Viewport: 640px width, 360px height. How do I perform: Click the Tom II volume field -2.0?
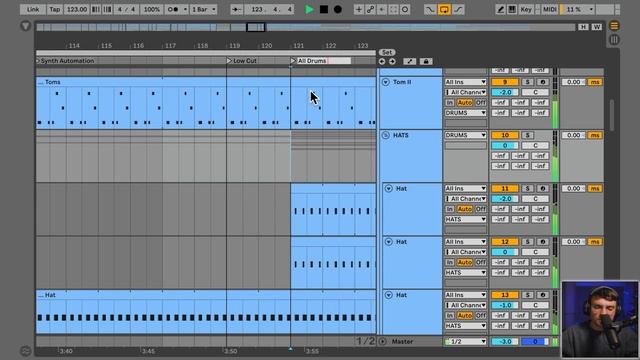(505, 92)
